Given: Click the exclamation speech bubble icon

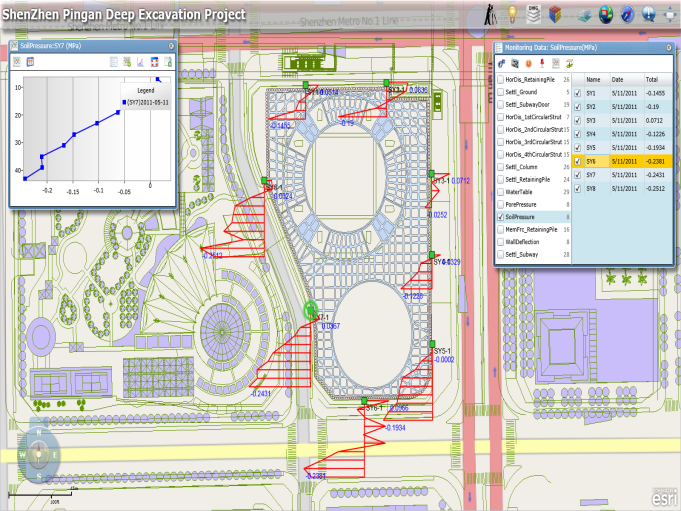Looking at the screenshot, I should (649, 14).
